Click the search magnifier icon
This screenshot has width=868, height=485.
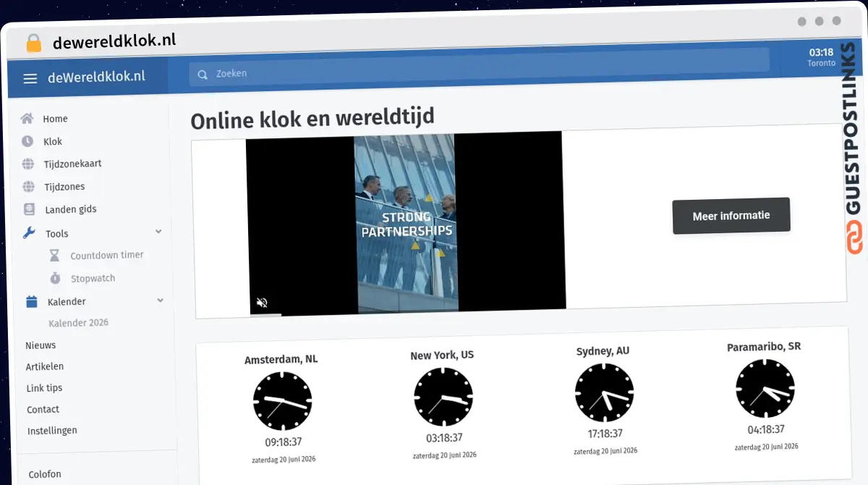pyautogui.click(x=203, y=74)
